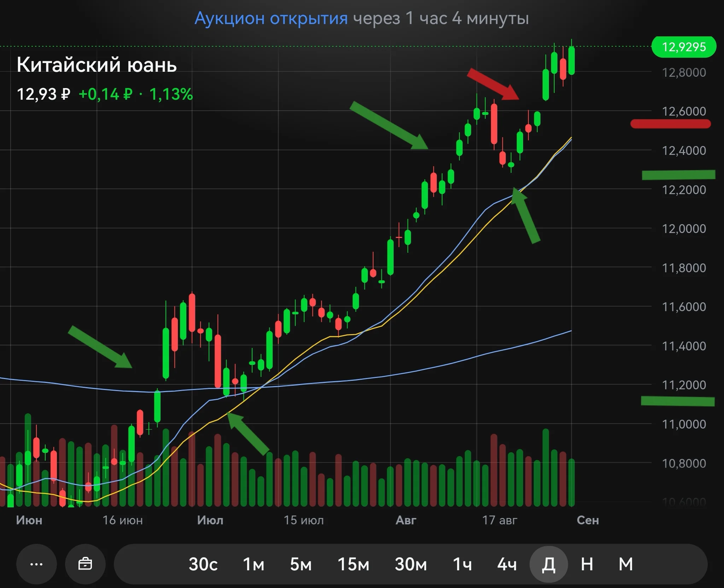
Task: Tap the 10,8000 price axis label
Action: [x=684, y=464]
